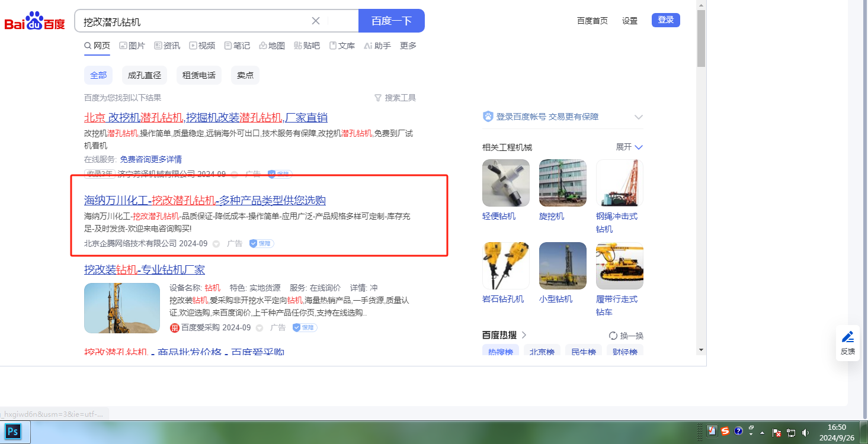Click the 轻便钻机 text link

point(499,216)
